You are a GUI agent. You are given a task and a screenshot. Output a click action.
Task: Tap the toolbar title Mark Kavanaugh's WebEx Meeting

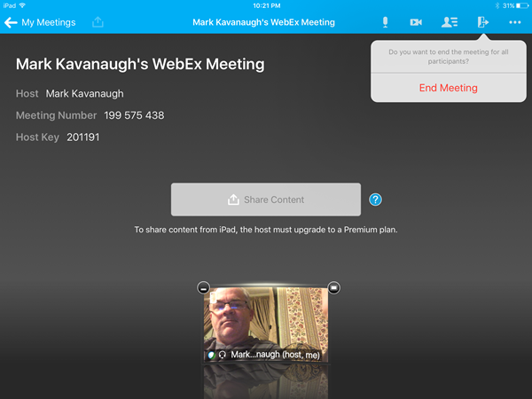point(263,22)
